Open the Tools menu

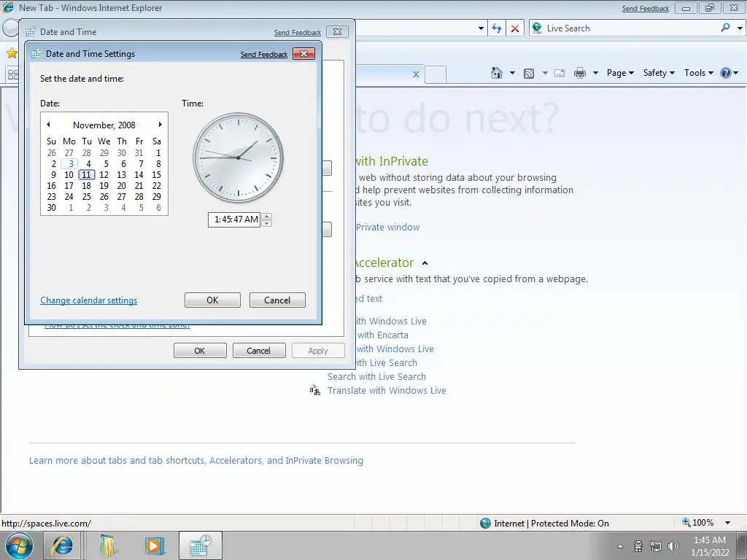coord(698,73)
